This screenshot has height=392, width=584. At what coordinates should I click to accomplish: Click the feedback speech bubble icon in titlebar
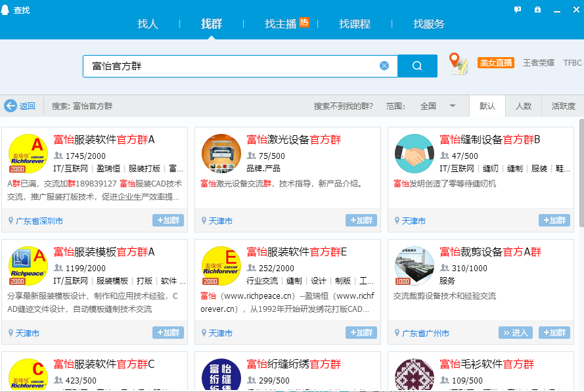click(x=518, y=9)
